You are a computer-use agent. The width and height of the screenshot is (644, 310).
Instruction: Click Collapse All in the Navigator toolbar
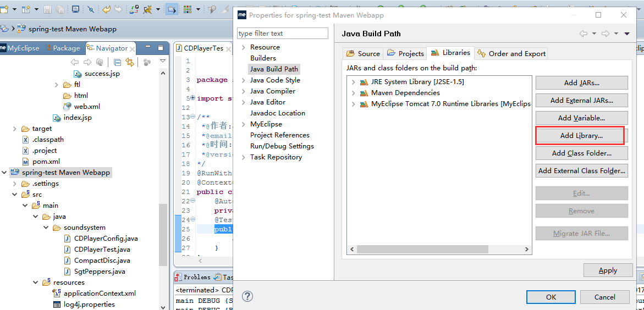pyautogui.click(x=118, y=62)
